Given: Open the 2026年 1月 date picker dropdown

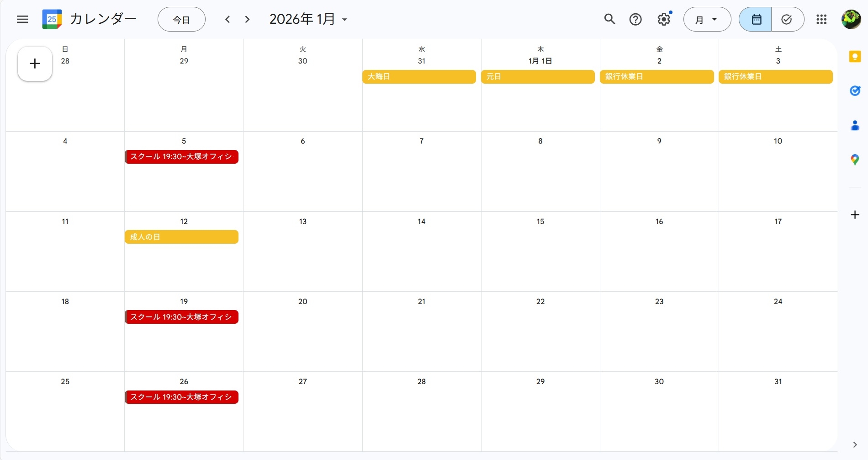Looking at the screenshot, I should pyautogui.click(x=308, y=19).
